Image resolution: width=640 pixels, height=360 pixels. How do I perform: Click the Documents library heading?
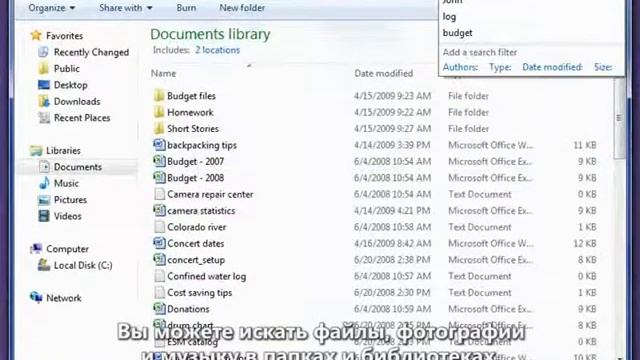(x=210, y=34)
